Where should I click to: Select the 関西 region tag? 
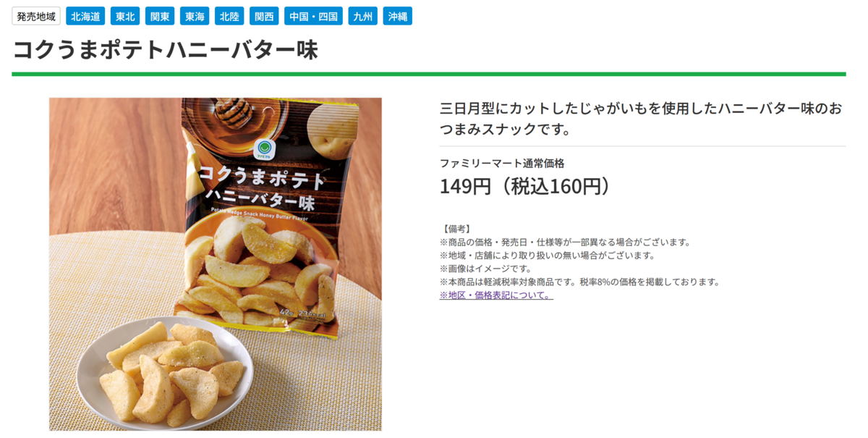[264, 16]
